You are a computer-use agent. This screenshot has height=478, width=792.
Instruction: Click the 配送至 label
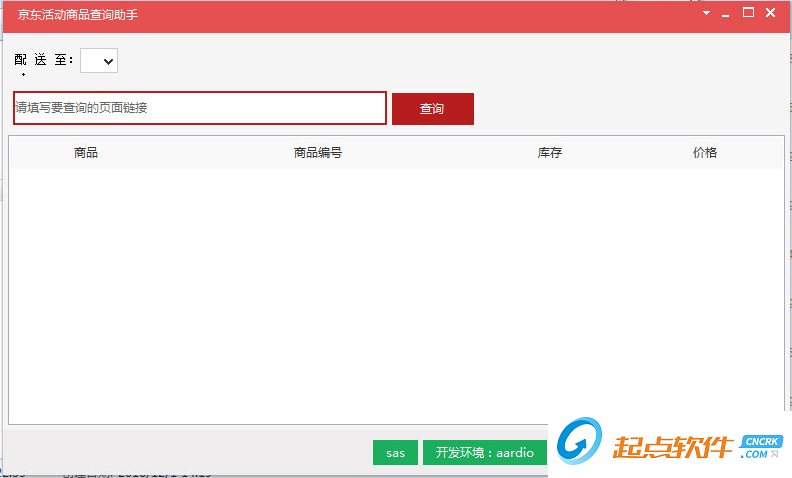click(x=43, y=60)
